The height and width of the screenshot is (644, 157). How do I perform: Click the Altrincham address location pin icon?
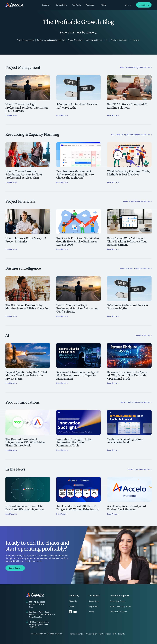coord(27,612)
